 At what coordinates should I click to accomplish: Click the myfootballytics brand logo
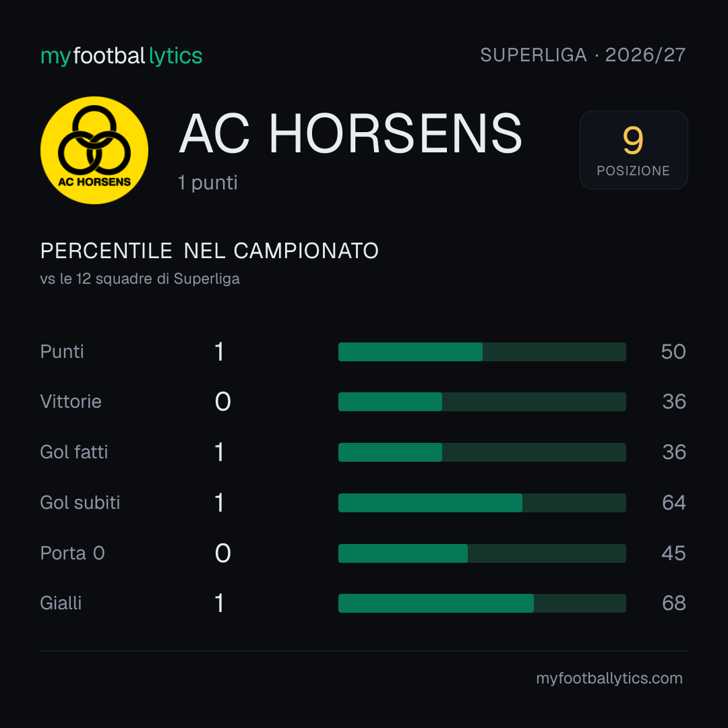pos(121,56)
